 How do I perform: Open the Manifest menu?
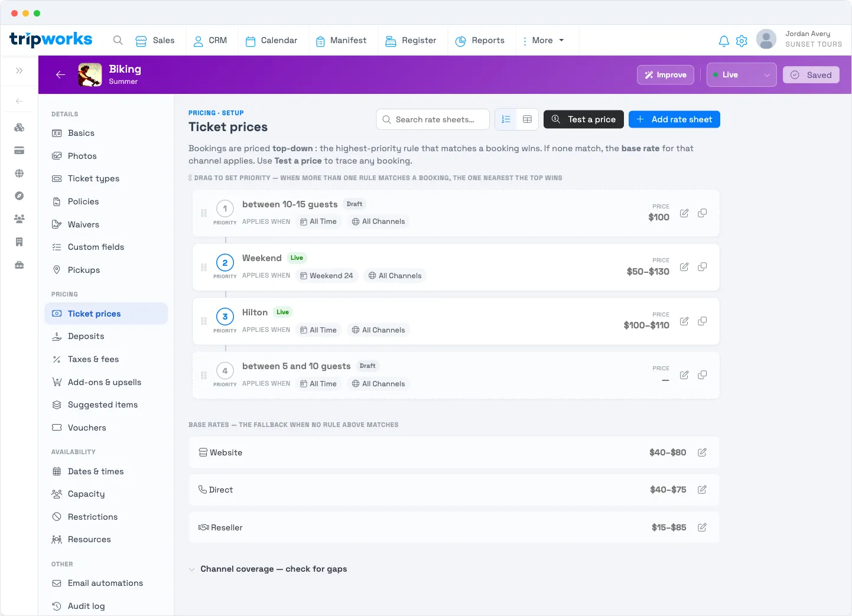(x=341, y=40)
